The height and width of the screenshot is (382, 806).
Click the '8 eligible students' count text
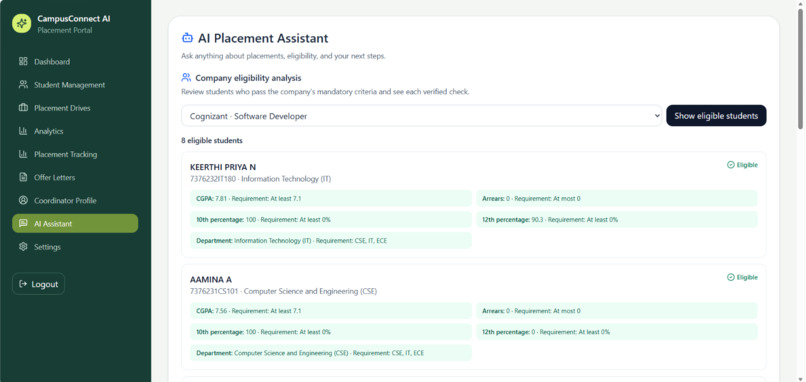click(x=212, y=140)
